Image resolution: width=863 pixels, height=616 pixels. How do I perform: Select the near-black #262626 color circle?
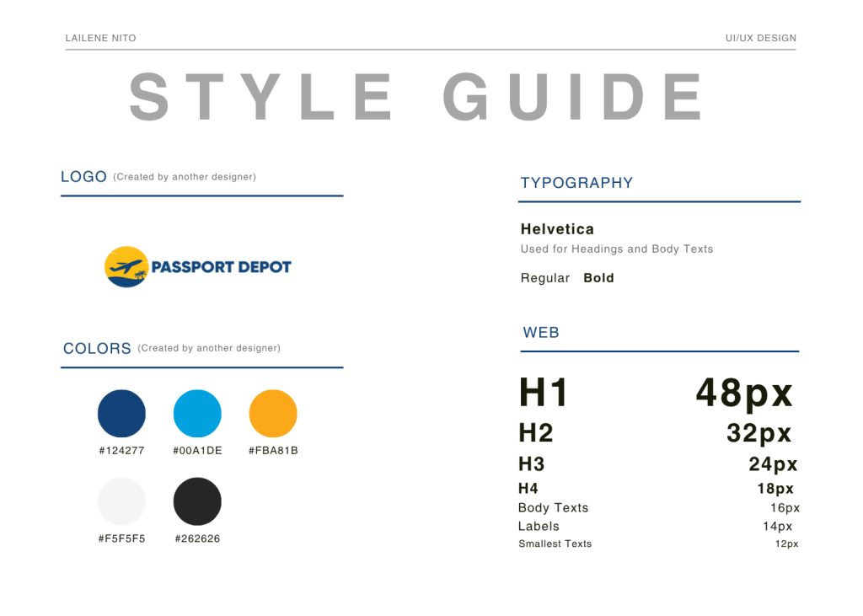(197, 501)
